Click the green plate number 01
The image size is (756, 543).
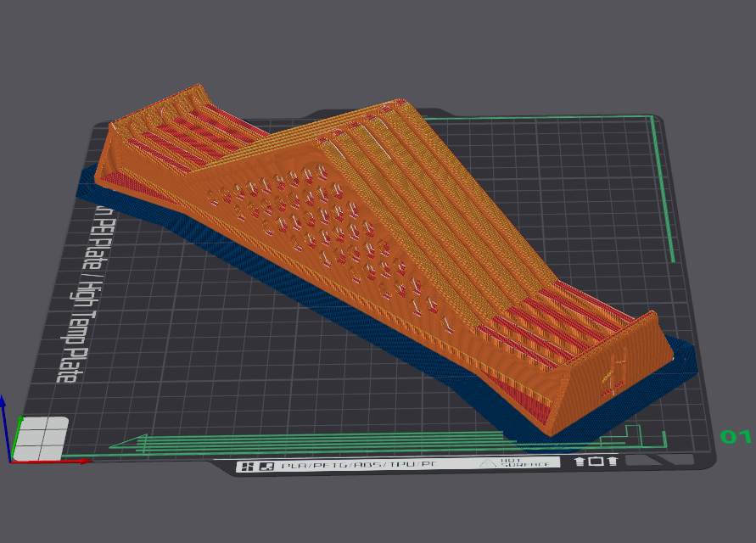click(x=736, y=437)
